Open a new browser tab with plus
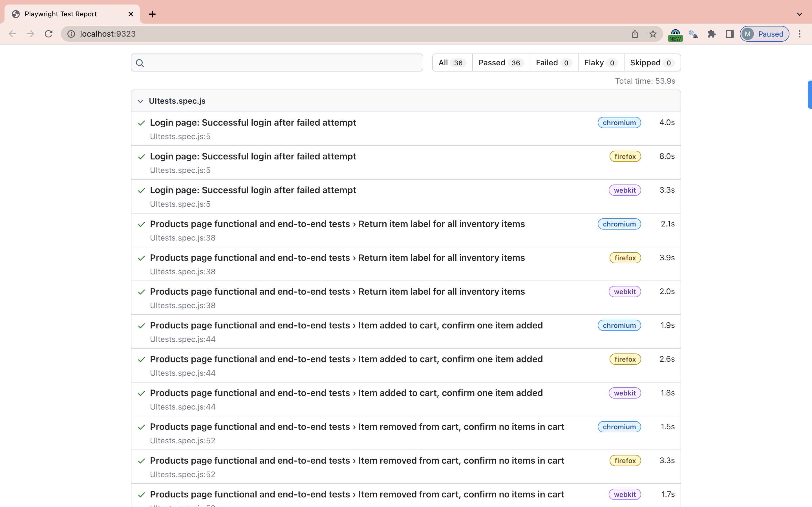This screenshot has height=507, width=812. tap(152, 14)
